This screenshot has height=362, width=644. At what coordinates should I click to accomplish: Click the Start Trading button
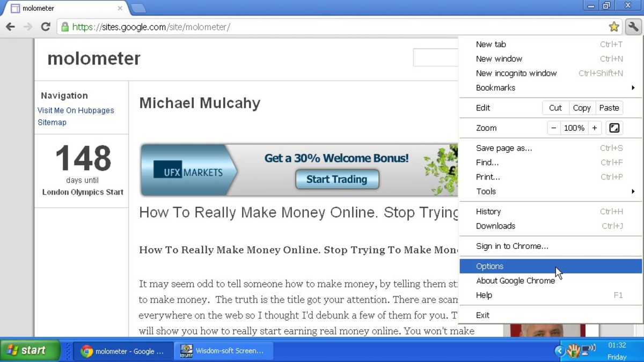click(x=337, y=180)
